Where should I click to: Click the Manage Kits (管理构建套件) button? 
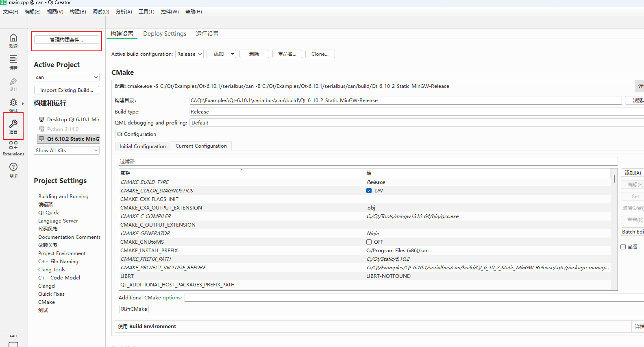click(66, 39)
